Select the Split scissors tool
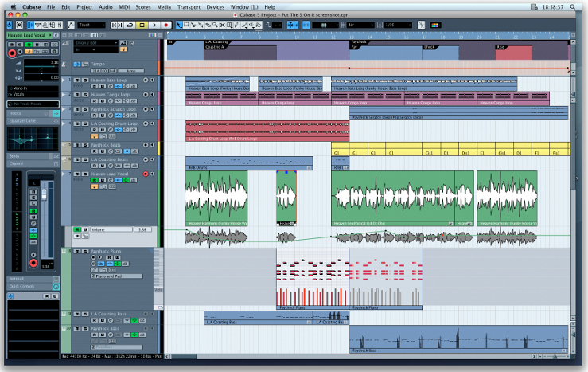This screenshot has height=372, width=588. [x=193, y=25]
